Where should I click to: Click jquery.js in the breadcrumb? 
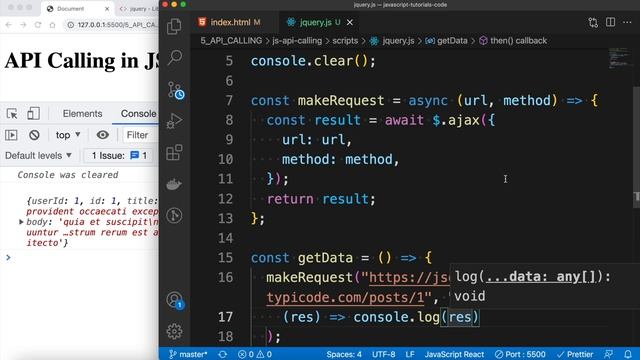click(x=393, y=41)
